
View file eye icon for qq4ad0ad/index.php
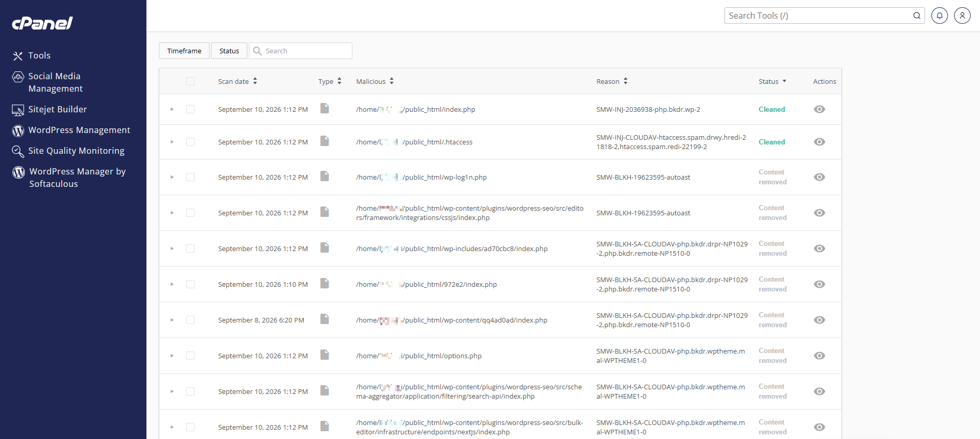pyautogui.click(x=819, y=320)
